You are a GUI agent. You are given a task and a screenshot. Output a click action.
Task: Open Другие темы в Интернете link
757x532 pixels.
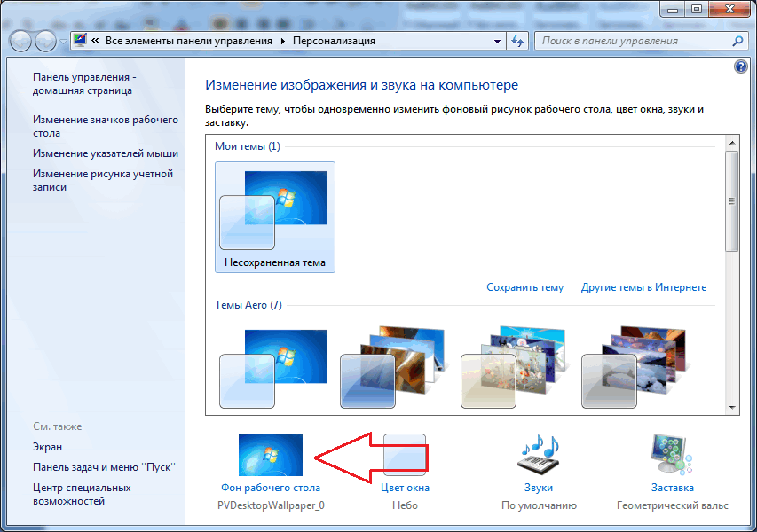coord(643,287)
